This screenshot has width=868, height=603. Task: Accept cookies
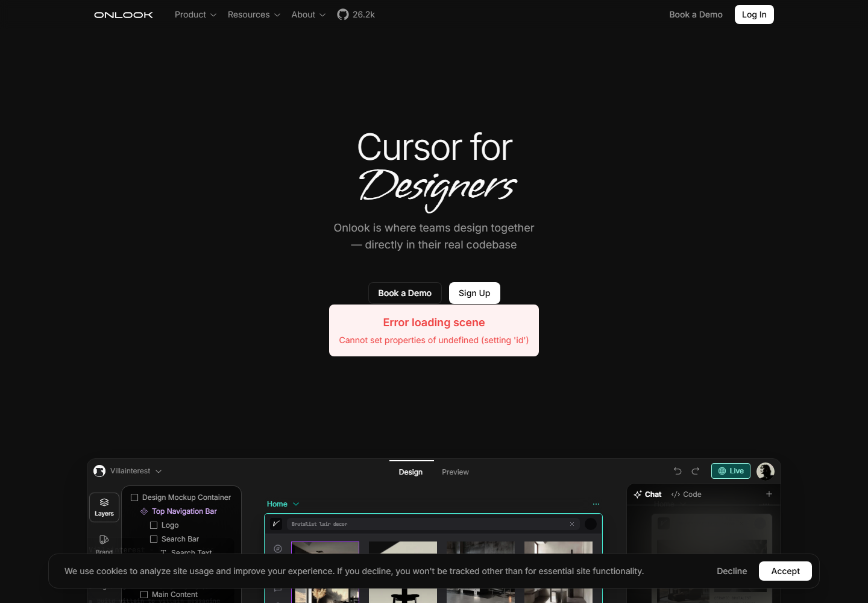(x=785, y=571)
